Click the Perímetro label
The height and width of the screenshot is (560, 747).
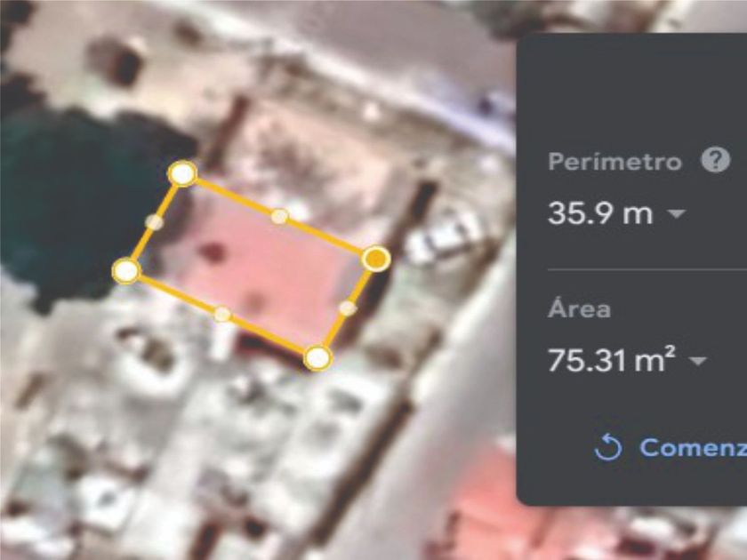615,162
